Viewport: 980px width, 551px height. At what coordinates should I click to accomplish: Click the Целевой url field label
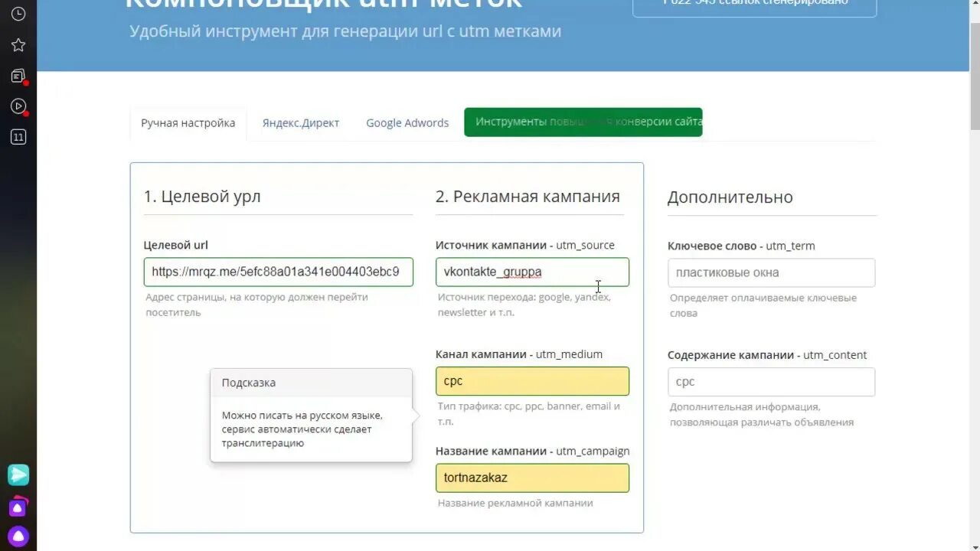point(175,246)
